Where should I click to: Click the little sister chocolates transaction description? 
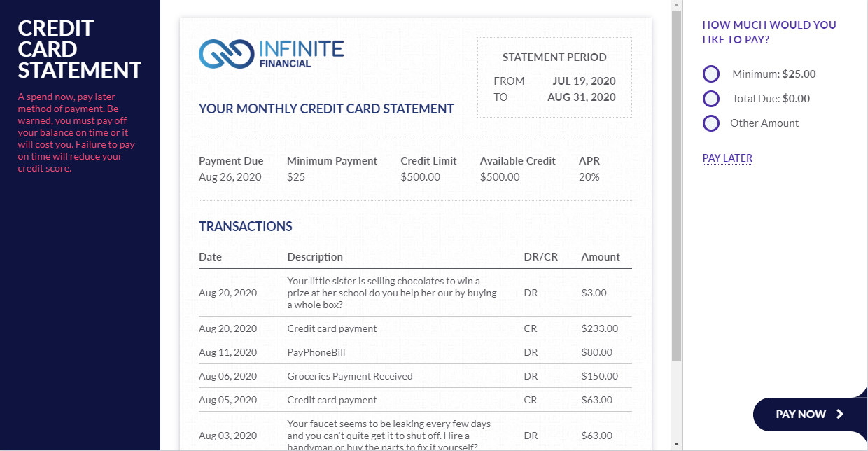[x=392, y=293]
